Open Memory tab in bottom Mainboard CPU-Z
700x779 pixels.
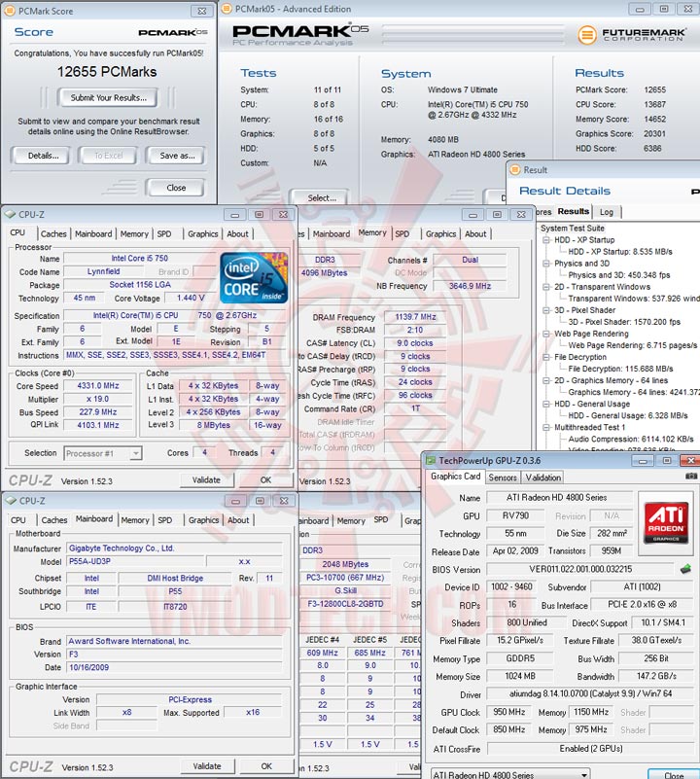tap(134, 520)
